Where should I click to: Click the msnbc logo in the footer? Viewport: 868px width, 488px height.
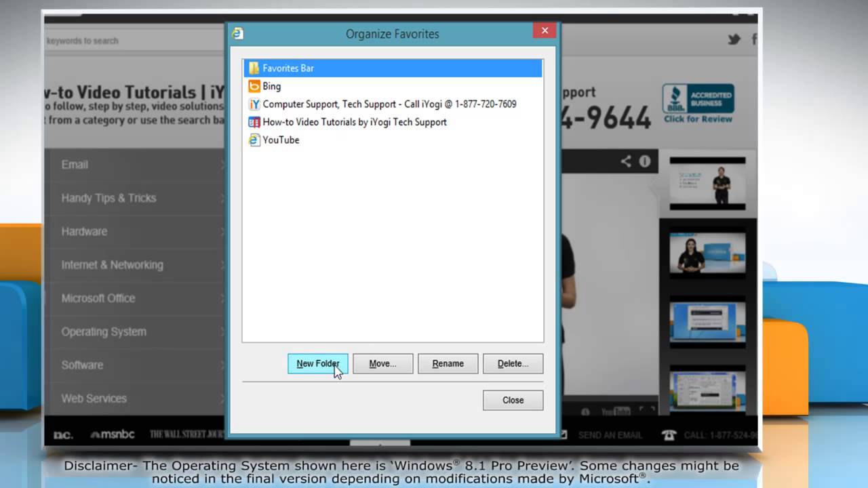pos(113,435)
